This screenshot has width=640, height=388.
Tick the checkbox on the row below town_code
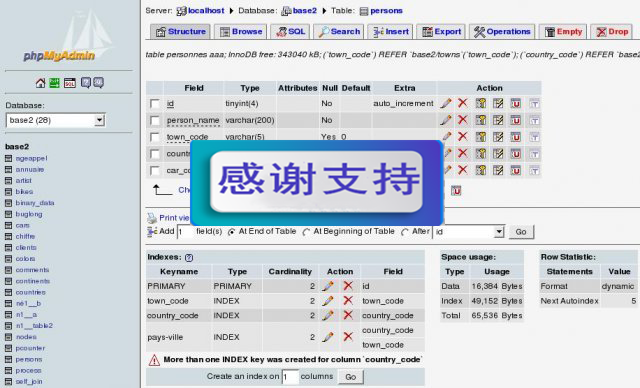tap(155, 154)
